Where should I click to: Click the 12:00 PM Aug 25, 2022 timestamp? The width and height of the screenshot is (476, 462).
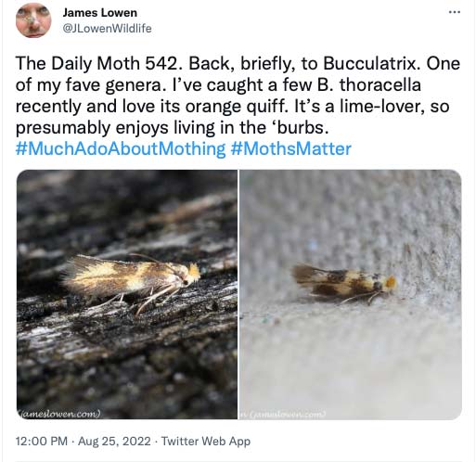pyautogui.click(x=83, y=441)
